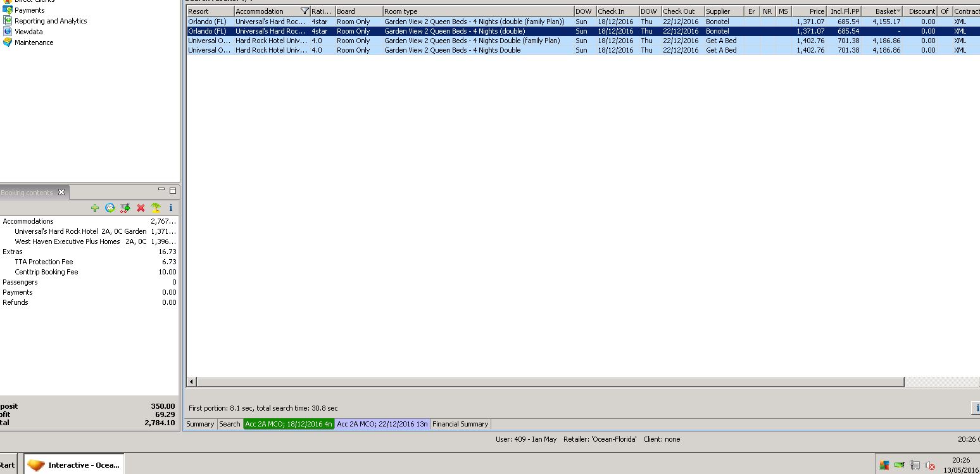The width and height of the screenshot is (980, 474).
Task: Click the shopping cart checkout icon
Action: [125, 208]
